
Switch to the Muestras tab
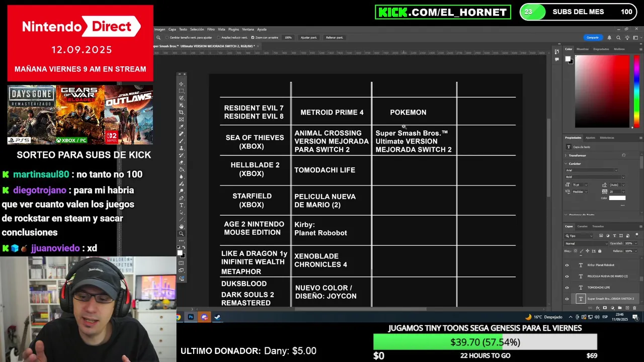coord(583,49)
